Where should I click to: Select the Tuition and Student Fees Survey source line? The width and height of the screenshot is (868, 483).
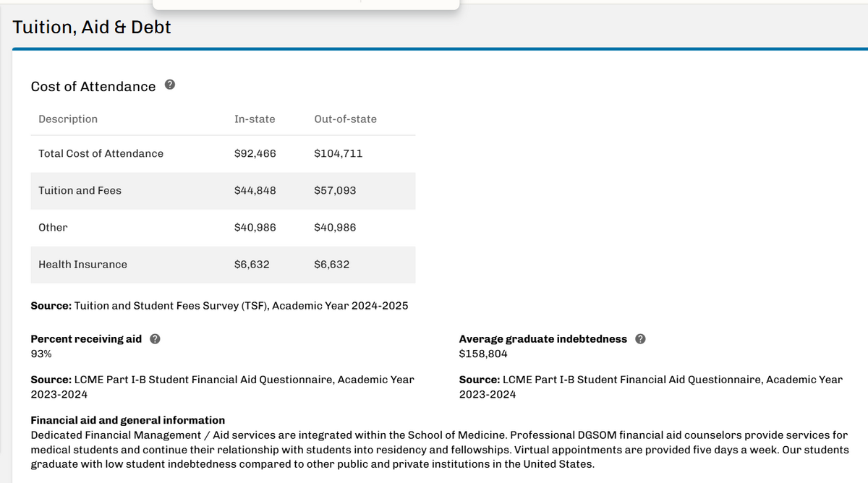220,306
